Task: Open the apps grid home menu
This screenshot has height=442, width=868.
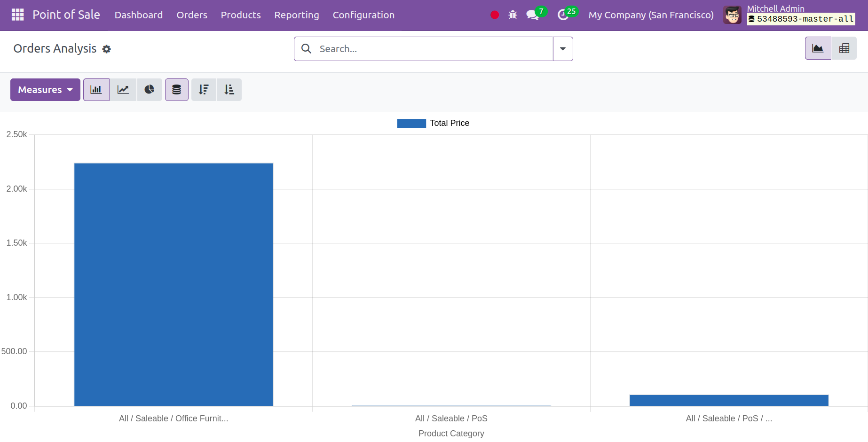Action: click(x=17, y=15)
